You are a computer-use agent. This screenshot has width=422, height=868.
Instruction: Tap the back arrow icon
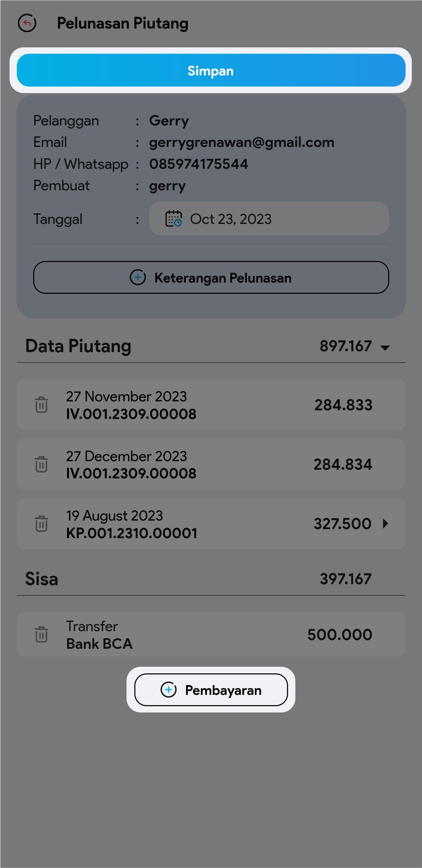coord(27,23)
